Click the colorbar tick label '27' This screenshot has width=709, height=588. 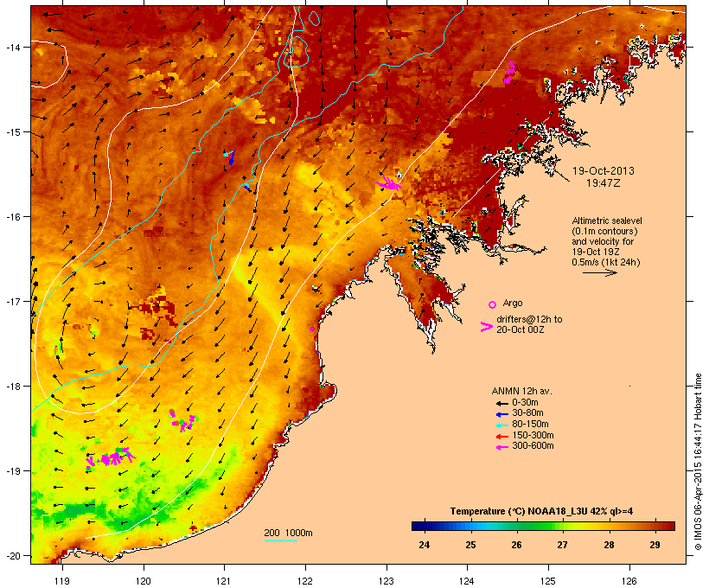pos(563,545)
